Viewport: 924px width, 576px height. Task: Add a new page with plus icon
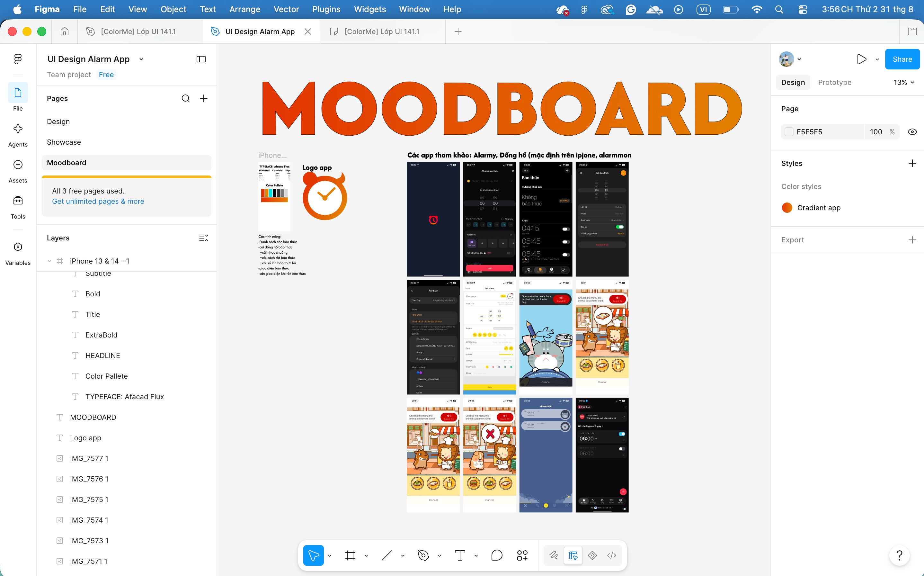click(x=204, y=98)
